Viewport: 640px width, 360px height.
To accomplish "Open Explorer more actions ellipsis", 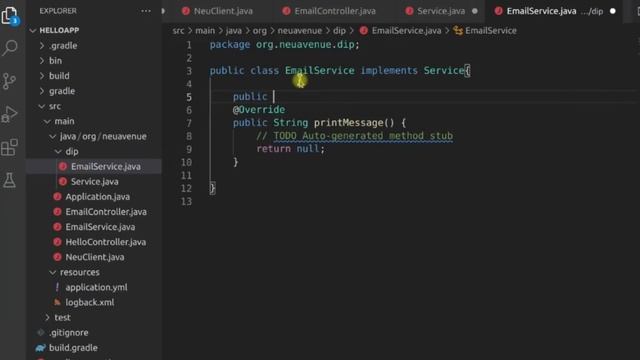I will (146, 11).
